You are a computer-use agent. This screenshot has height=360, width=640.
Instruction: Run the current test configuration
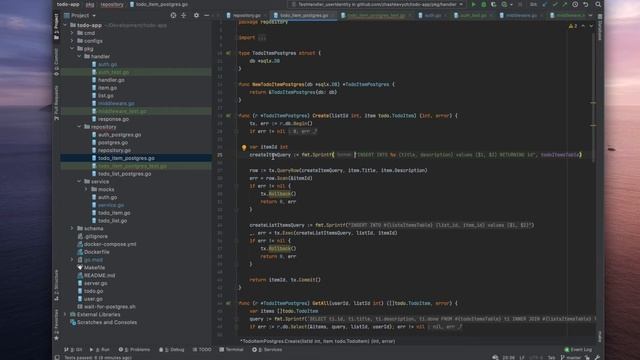(x=473, y=4)
